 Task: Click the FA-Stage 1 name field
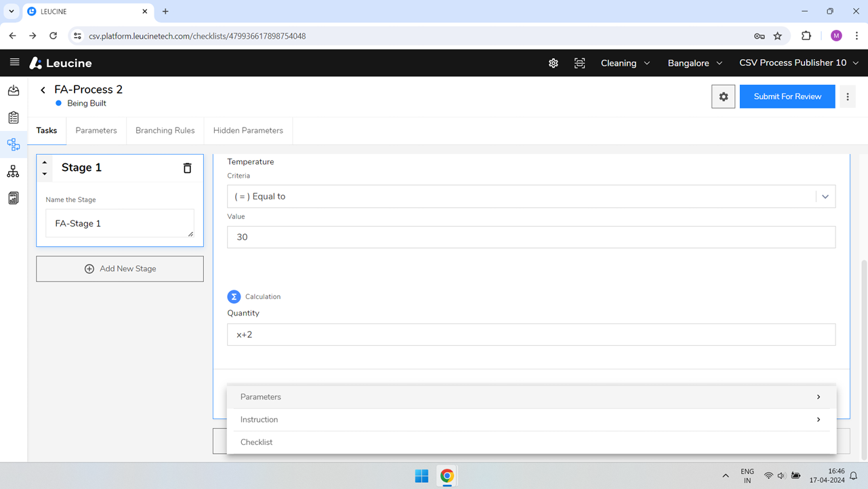click(x=120, y=223)
